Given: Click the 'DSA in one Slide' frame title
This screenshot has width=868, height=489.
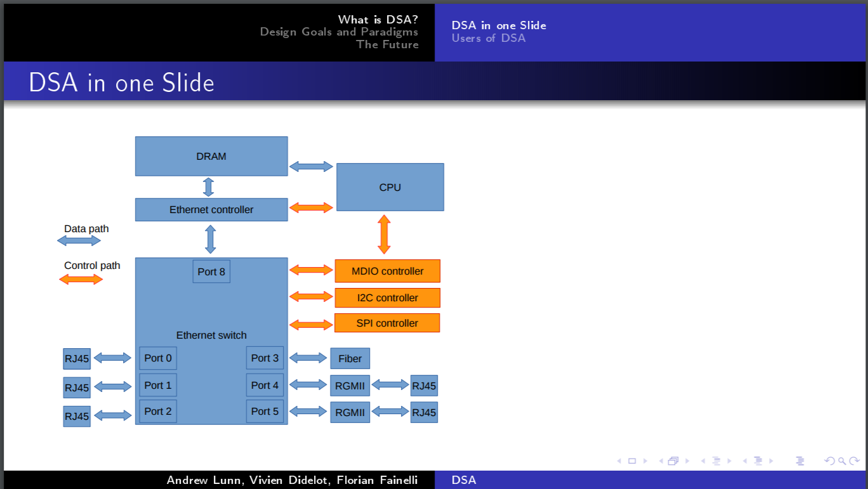Looking at the screenshot, I should pos(121,83).
